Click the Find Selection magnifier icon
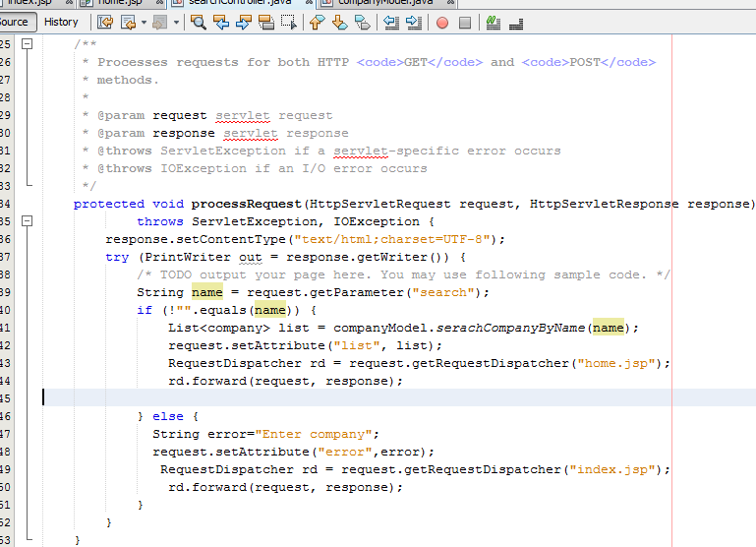 coord(199,23)
